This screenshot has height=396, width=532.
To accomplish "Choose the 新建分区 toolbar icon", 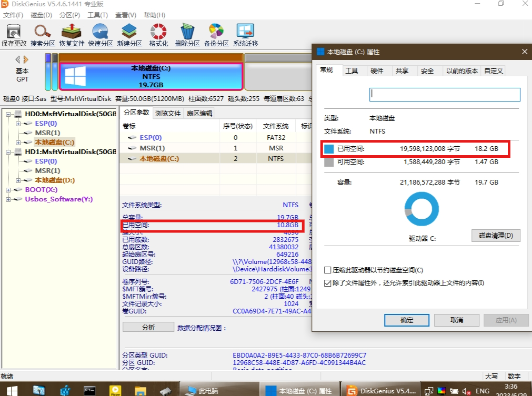I will [129, 35].
